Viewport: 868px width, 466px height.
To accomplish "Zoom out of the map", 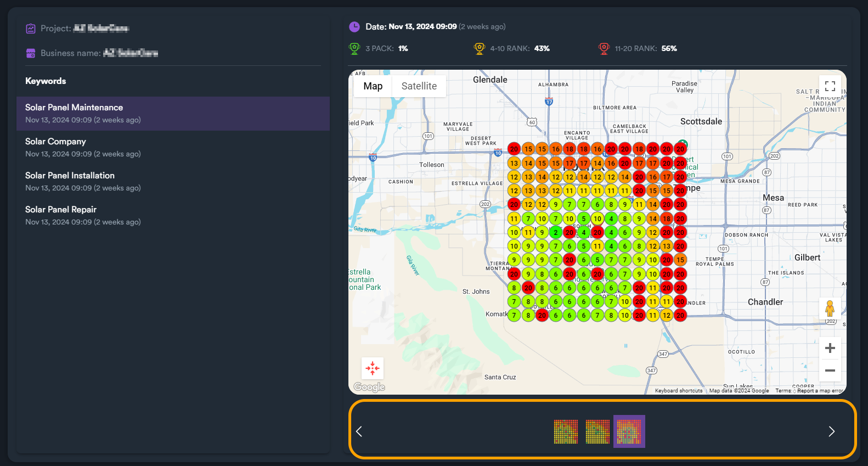I will click(830, 370).
